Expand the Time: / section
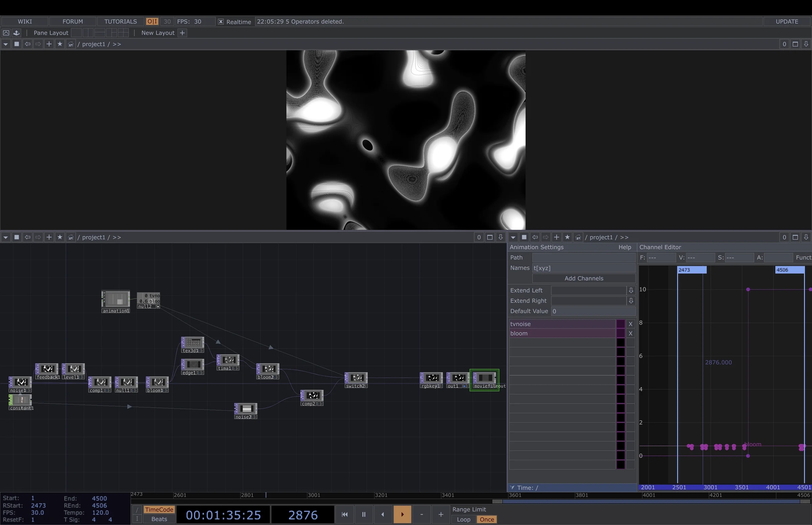Viewport: 812px width, 525px height. click(512, 487)
